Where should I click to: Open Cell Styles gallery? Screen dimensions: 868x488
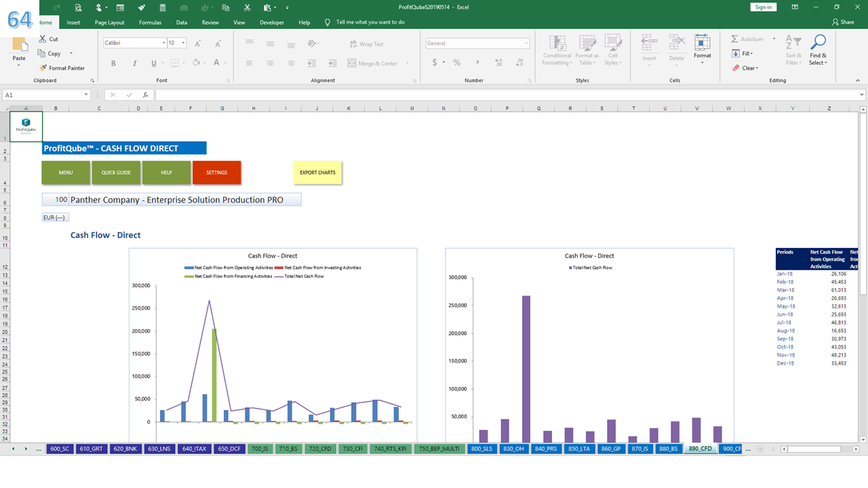[x=613, y=50]
